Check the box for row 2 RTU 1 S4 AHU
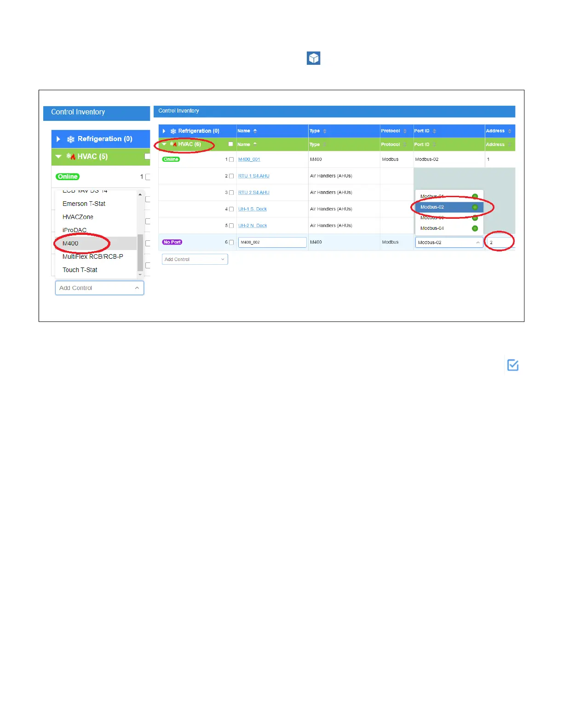Image resolution: width=563 pixels, height=728 pixels. (231, 176)
